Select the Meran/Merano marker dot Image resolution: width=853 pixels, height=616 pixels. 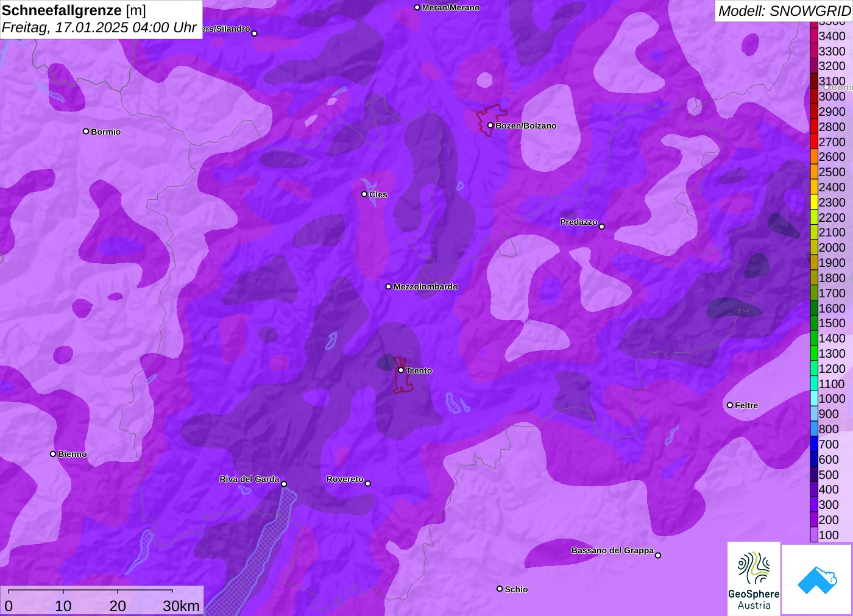tap(417, 7)
